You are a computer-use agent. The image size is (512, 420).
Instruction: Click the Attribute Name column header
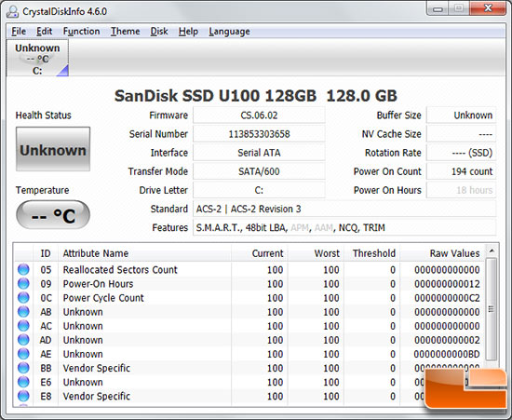(x=144, y=253)
